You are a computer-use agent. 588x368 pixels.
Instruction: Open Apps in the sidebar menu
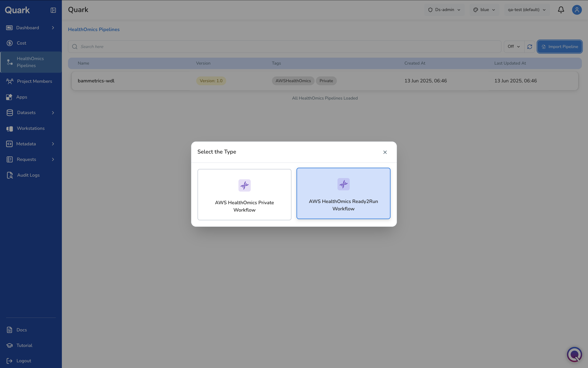click(31, 97)
